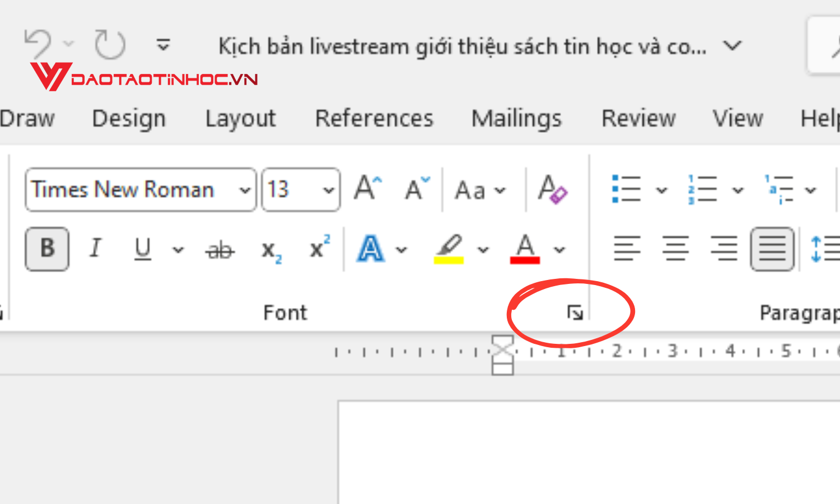Toggle Italic formatting
The height and width of the screenshot is (504, 840).
click(x=96, y=248)
